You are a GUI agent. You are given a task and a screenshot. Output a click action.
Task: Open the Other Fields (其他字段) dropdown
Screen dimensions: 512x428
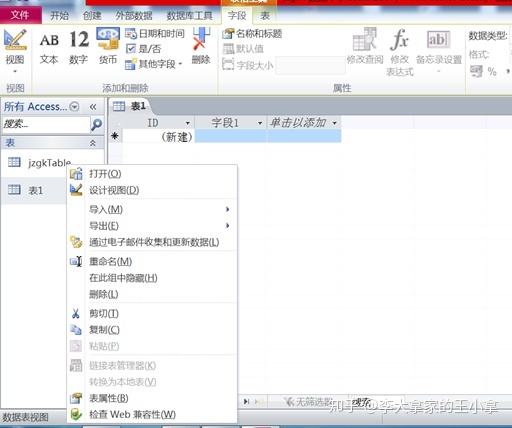pos(154,64)
